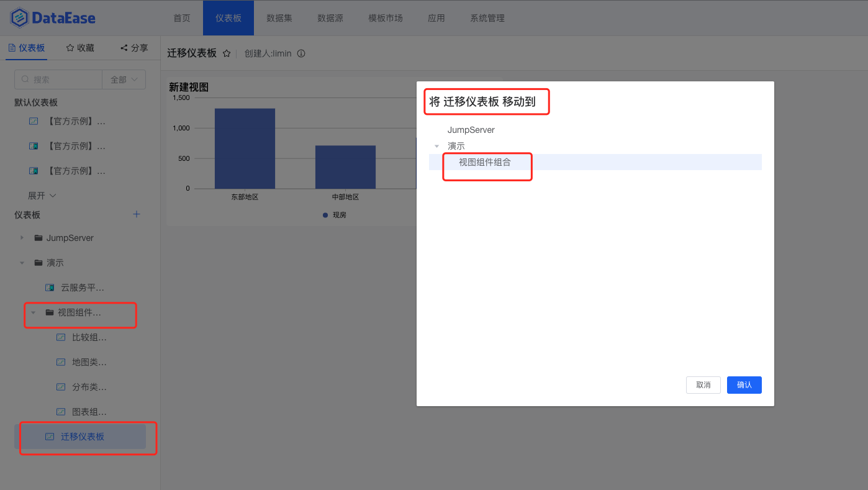
Task: Switch to the 收藏 tab
Action: (79, 47)
